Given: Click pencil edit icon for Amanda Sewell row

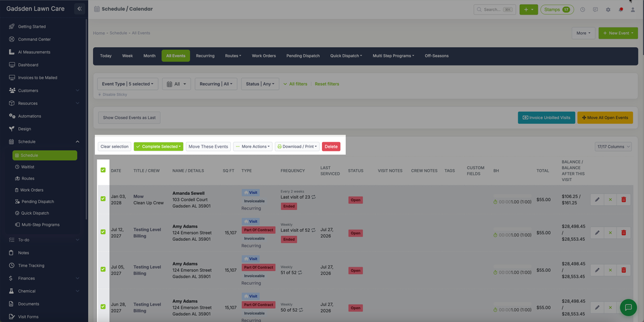Looking at the screenshot, I should 597,199.
